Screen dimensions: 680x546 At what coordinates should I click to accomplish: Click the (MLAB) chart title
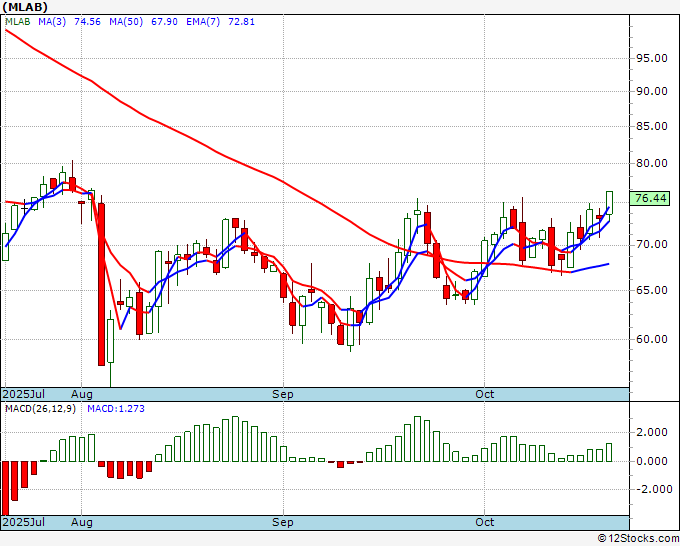tap(25, 7)
